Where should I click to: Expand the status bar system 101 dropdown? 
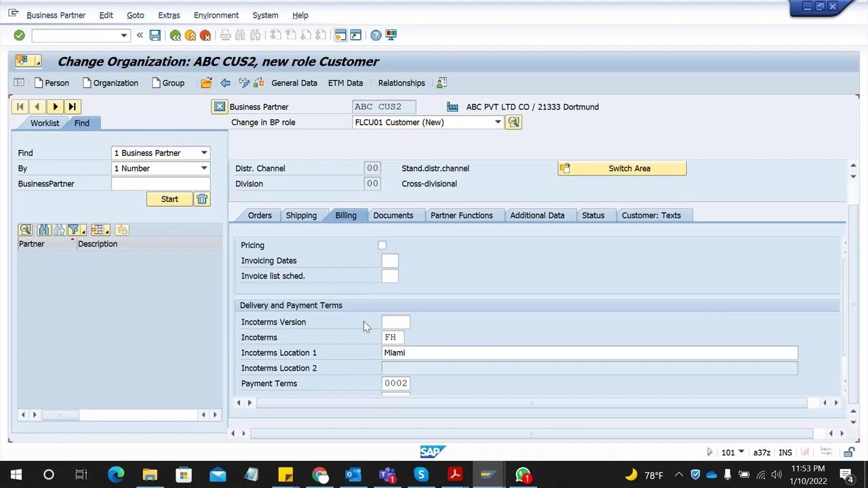pyautogui.click(x=741, y=452)
